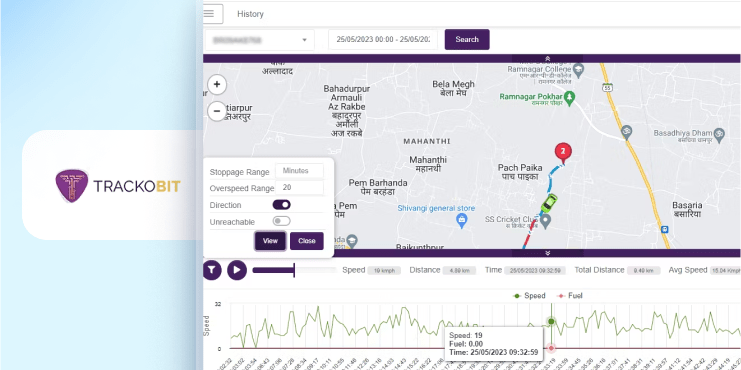Open the hamburger menu

pyautogui.click(x=209, y=14)
